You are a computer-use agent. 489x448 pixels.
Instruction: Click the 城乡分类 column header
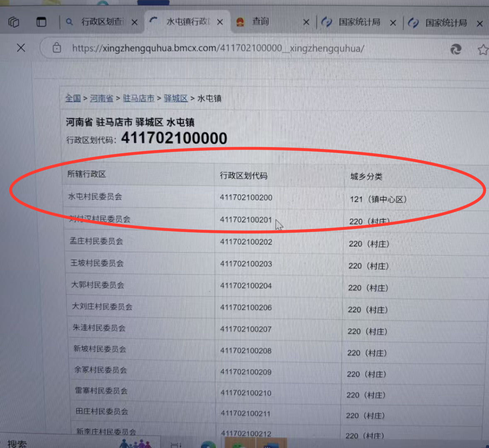[x=366, y=177]
